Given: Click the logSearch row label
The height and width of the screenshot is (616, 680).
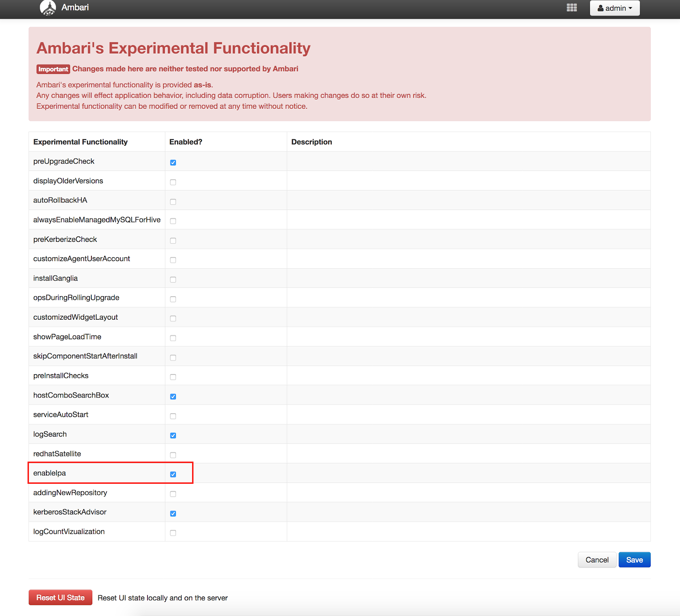Looking at the screenshot, I should tap(50, 434).
